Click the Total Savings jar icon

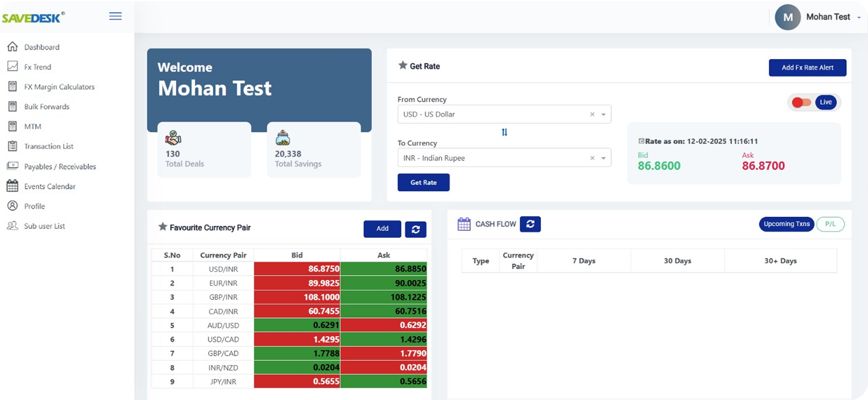tap(283, 138)
